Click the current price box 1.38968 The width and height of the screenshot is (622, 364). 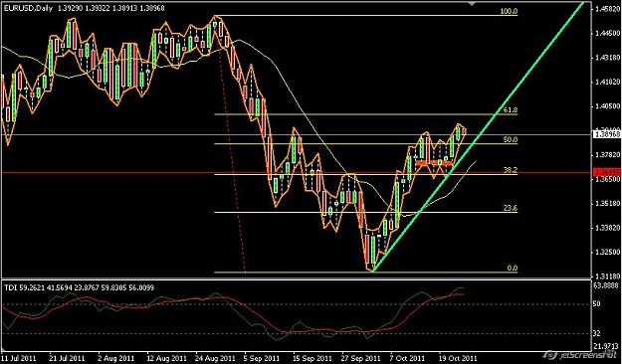click(607, 135)
